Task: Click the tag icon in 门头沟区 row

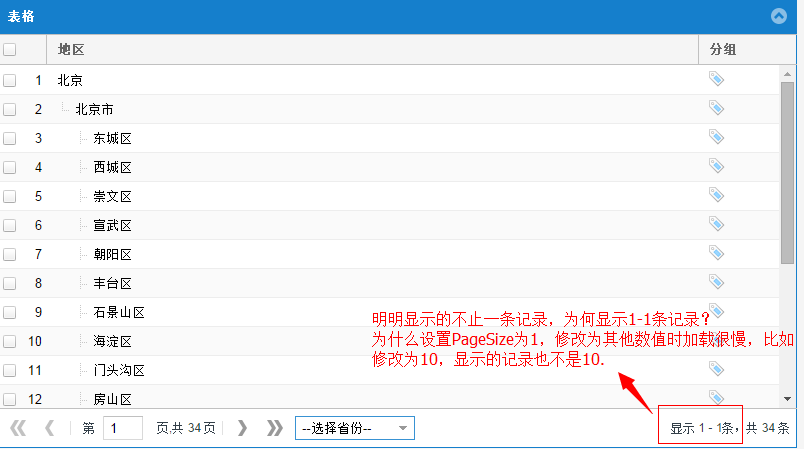Action: point(716,369)
